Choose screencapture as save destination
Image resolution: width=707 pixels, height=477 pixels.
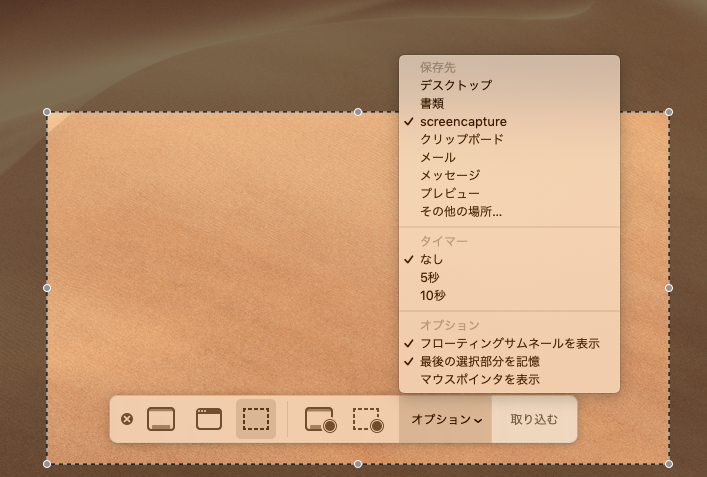(x=509, y=121)
